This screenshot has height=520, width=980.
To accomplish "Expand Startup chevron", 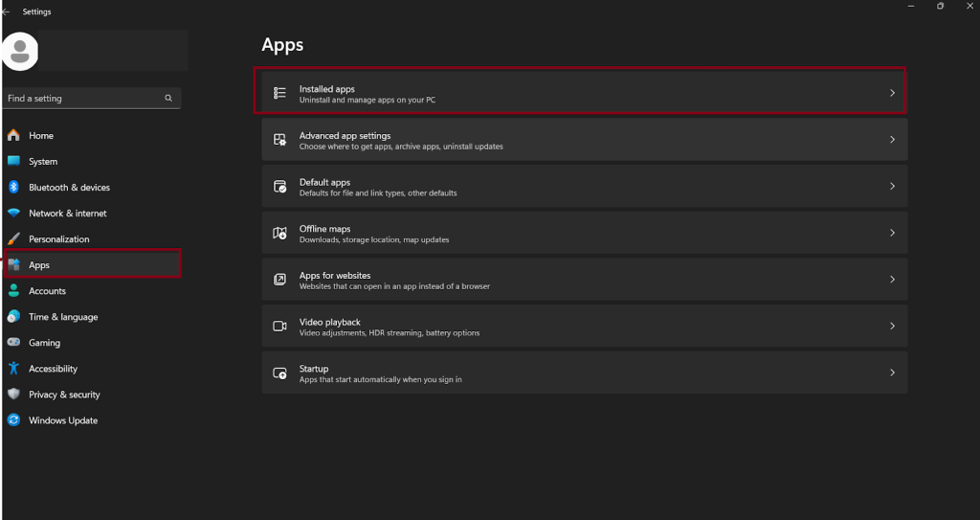I will pos(893,373).
